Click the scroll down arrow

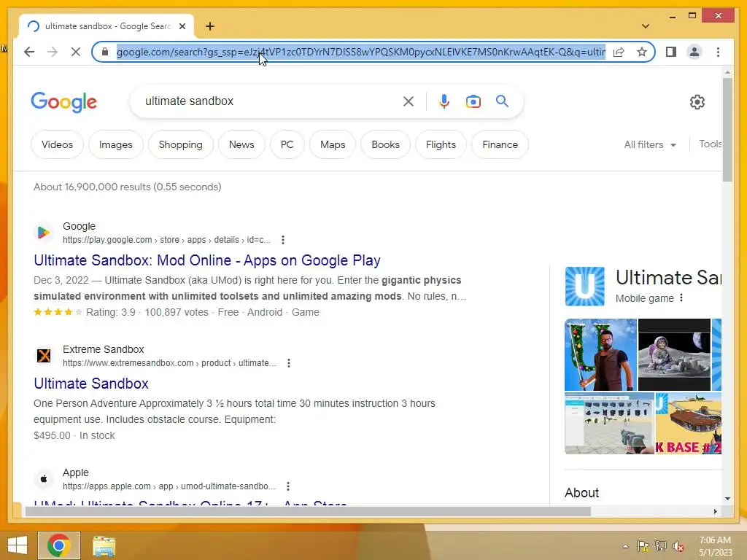point(727,499)
